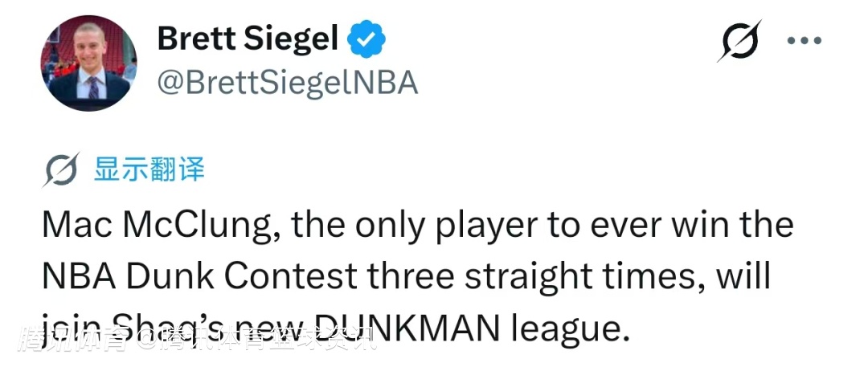The height and width of the screenshot is (367, 868).
Task: Click the Grok icon beside the more menu
Action: (x=739, y=39)
